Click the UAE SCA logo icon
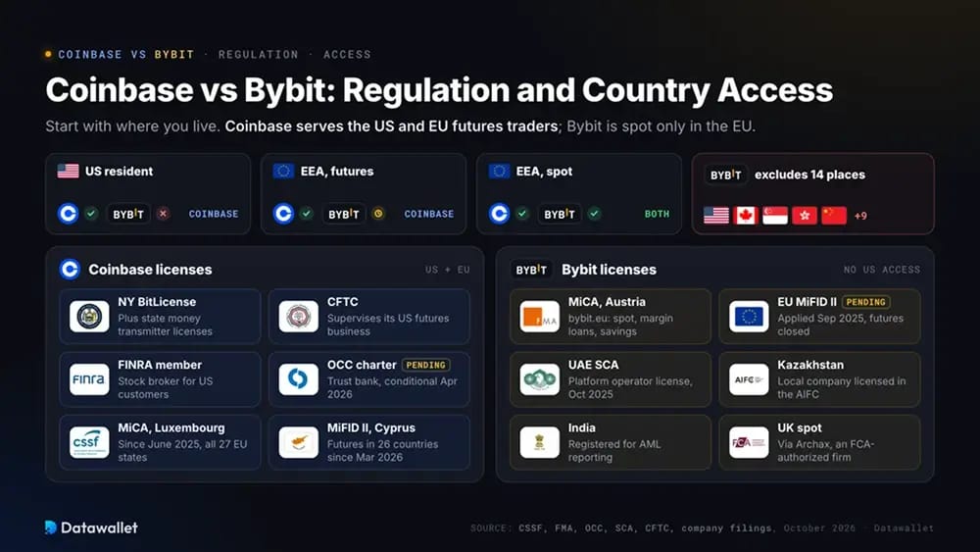Image resolution: width=980 pixels, height=552 pixels. tap(540, 379)
